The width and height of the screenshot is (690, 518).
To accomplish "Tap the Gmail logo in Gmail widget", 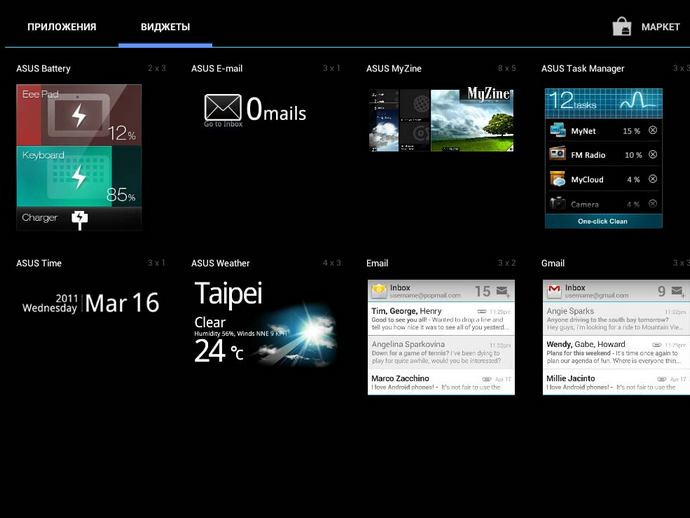I will point(554,290).
